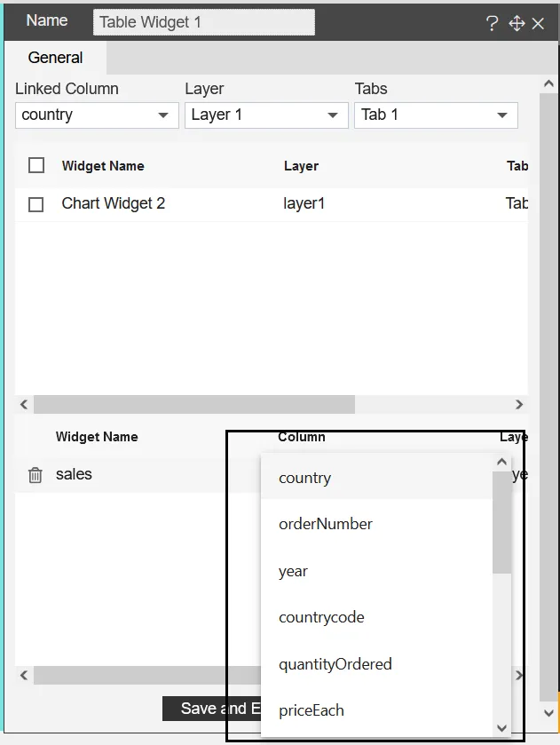This screenshot has width=560, height=745.
Task: Delete the sales widget row
Action: tap(35, 475)
